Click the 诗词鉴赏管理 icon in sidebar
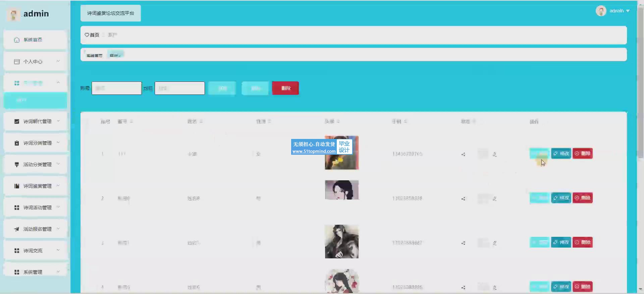This screenshot has width=644, height=294. point(17,186)
